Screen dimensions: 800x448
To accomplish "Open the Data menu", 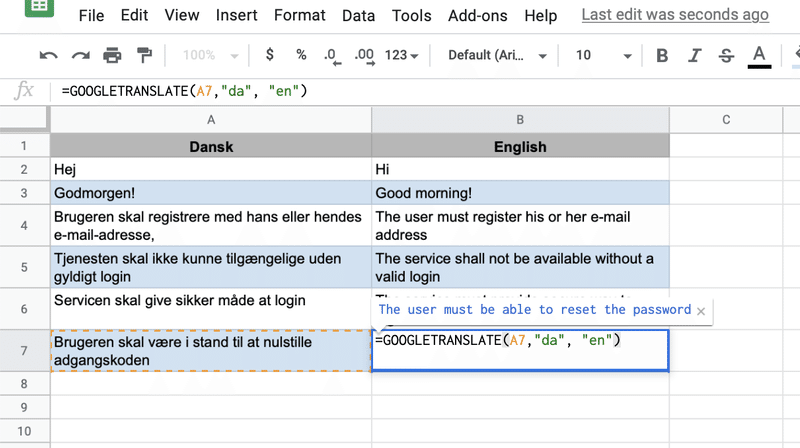I will (358, 16).
